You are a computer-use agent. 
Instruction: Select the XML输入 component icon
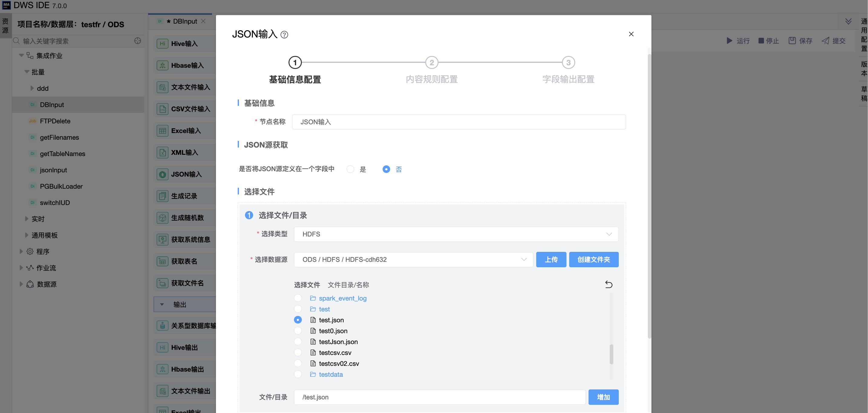162,153
